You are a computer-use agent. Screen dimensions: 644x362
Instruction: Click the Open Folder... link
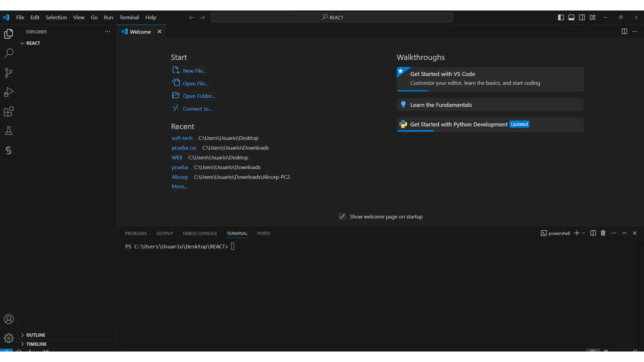[194, 96]
